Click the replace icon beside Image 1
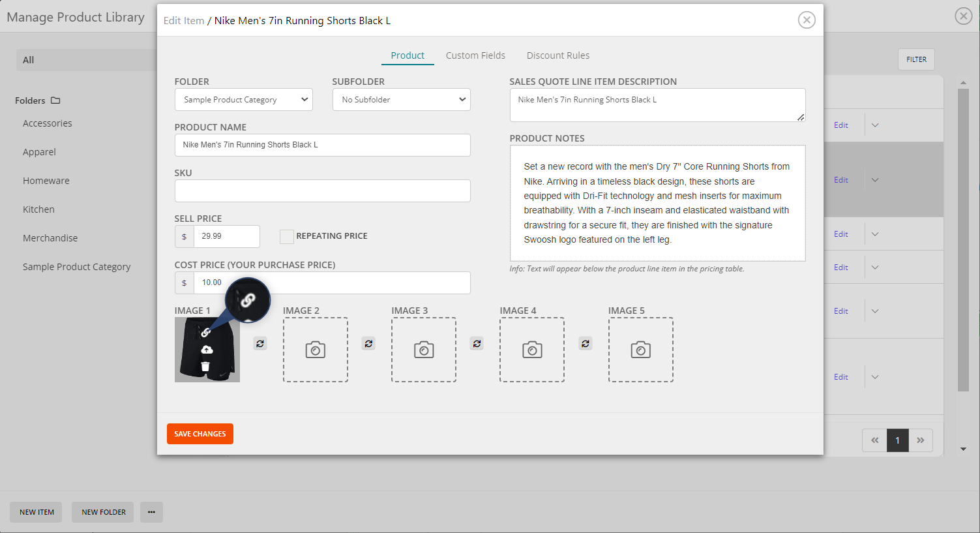The image size is (980, 533). (x=260, y=343)
